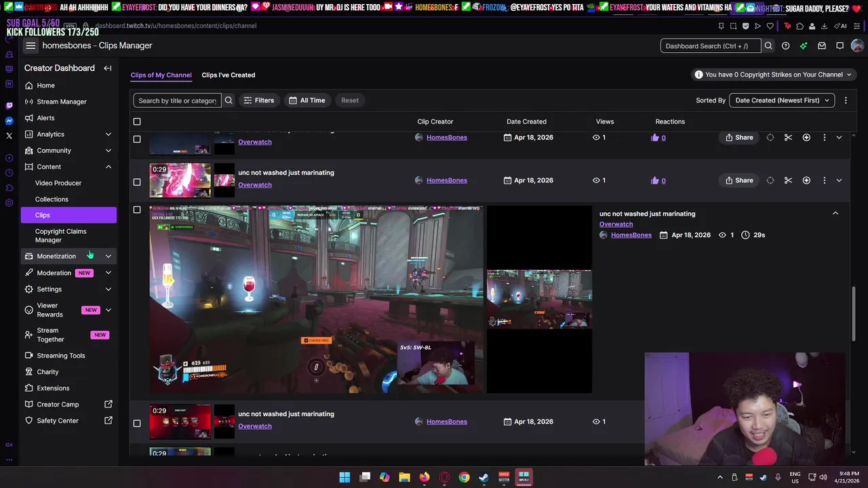Expand the Viewer Rewards sidebar section

(108, 310)
